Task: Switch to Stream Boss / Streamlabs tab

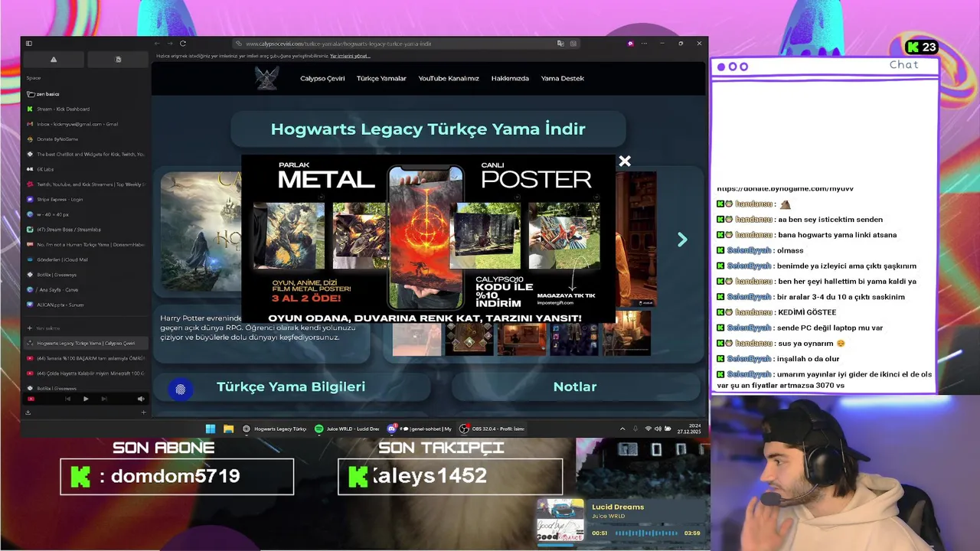Action: point(85,230)
